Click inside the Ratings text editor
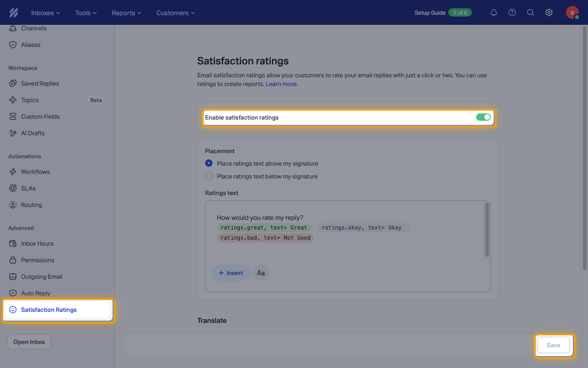This screenshot has width=588, height=368. (x=348, y=246)
